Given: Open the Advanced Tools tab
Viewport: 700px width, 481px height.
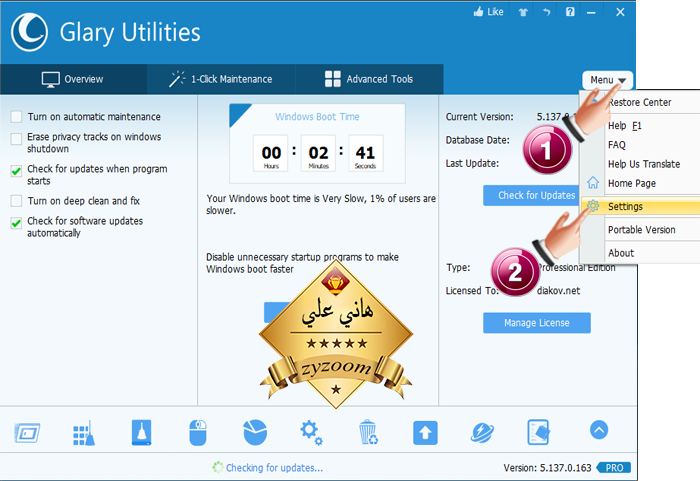Looking at the screenshot, I should tap(369, 79).
